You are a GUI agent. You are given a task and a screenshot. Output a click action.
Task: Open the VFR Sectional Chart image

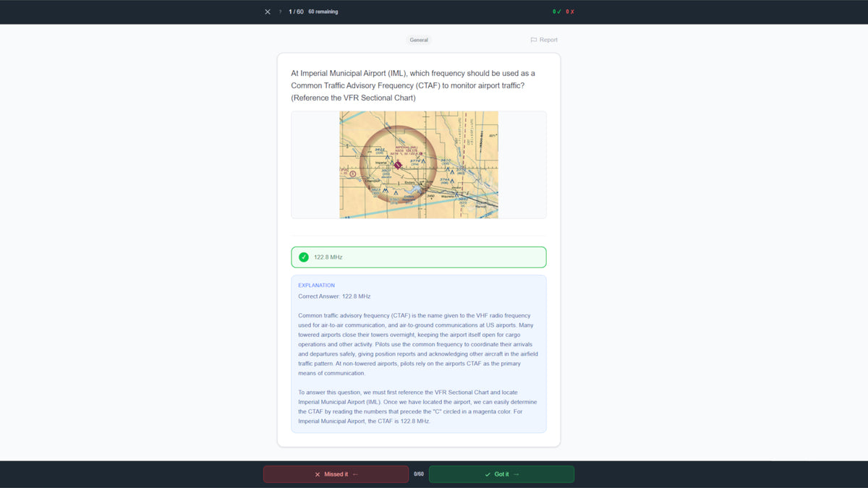419,165
